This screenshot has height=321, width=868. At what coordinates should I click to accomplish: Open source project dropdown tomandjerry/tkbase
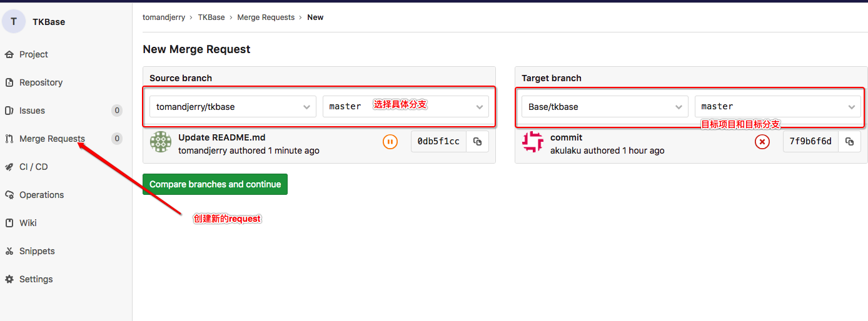(233, 107)
